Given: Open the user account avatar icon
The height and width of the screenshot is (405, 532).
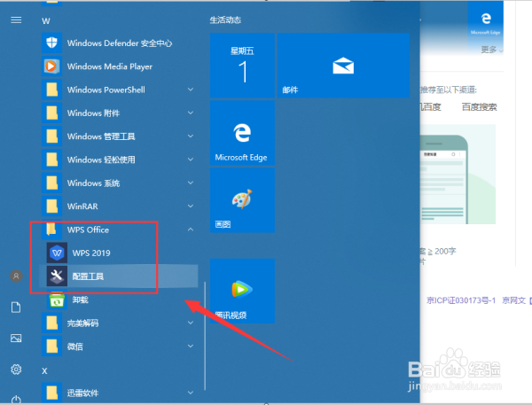Looking at the screenshot, I should tap(16, 276).
